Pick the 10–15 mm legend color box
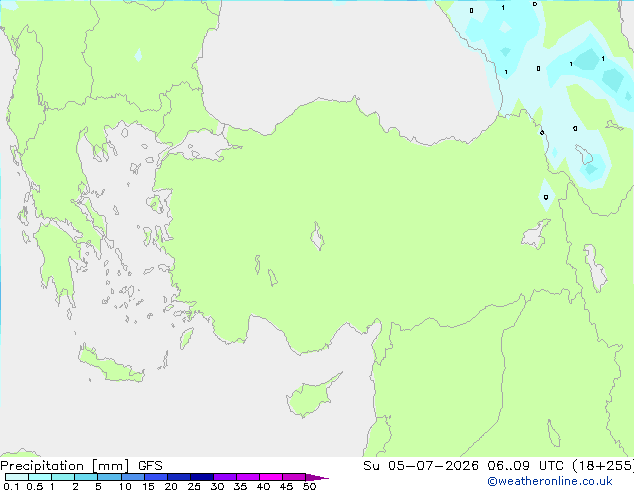 [133, 477]
